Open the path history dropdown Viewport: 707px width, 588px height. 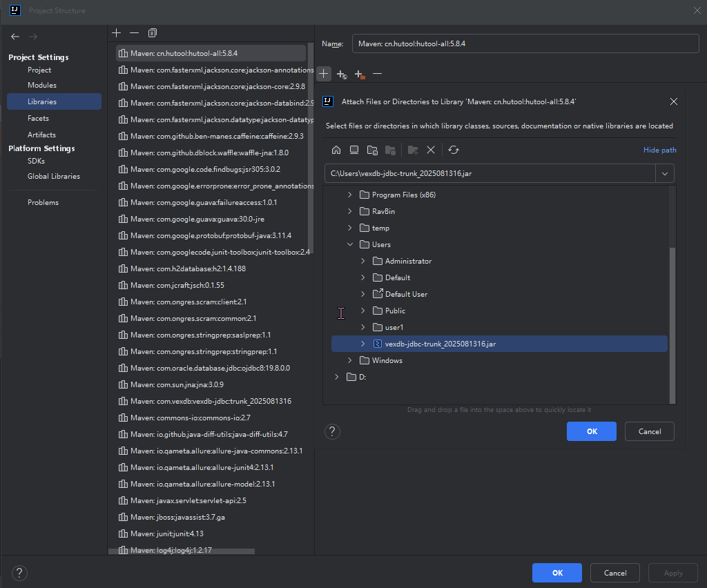click(665, 173)
